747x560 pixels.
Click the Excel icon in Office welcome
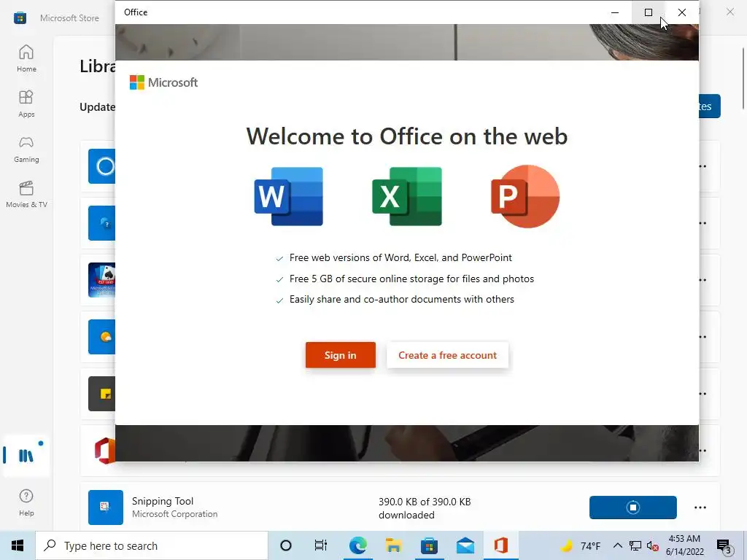click(407, 196)
